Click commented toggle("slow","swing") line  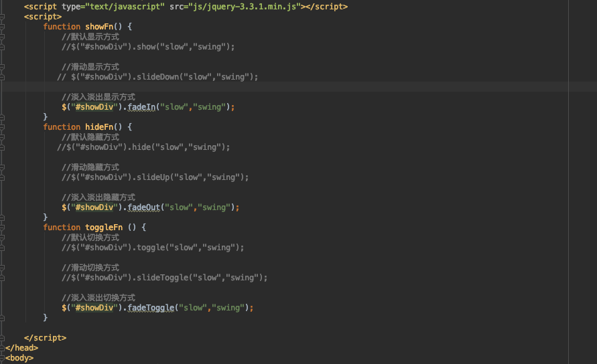(x=153, y=248)
